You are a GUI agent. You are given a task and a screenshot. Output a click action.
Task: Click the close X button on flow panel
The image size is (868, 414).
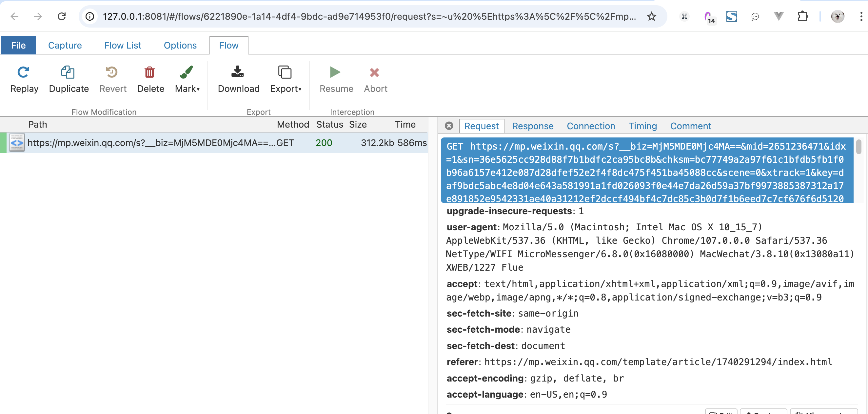(x=449, y=126)
